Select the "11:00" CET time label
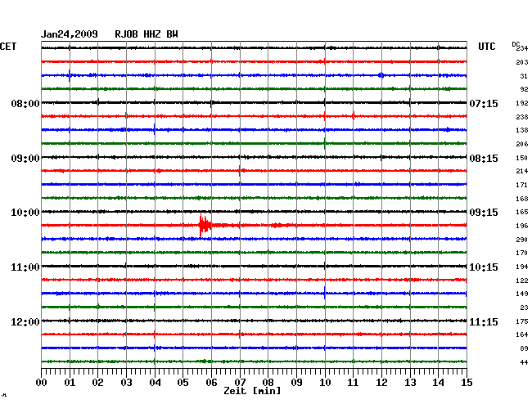 [x=25, y=267]
